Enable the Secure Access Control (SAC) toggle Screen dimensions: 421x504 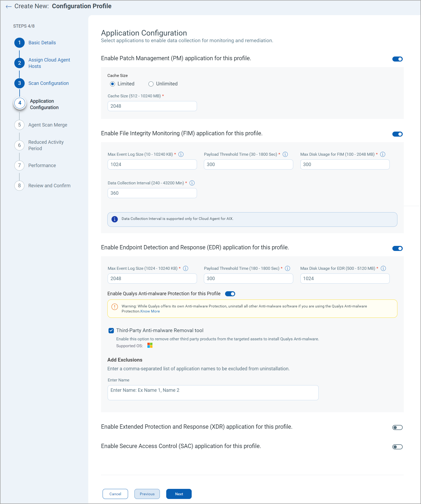click(x=397, y=447)
